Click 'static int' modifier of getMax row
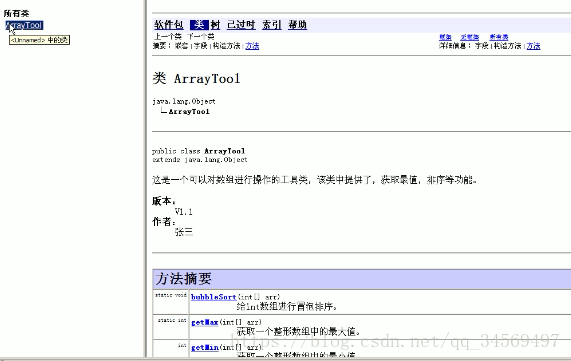Viewport: 571px width, 361px height. click(172, 320)
